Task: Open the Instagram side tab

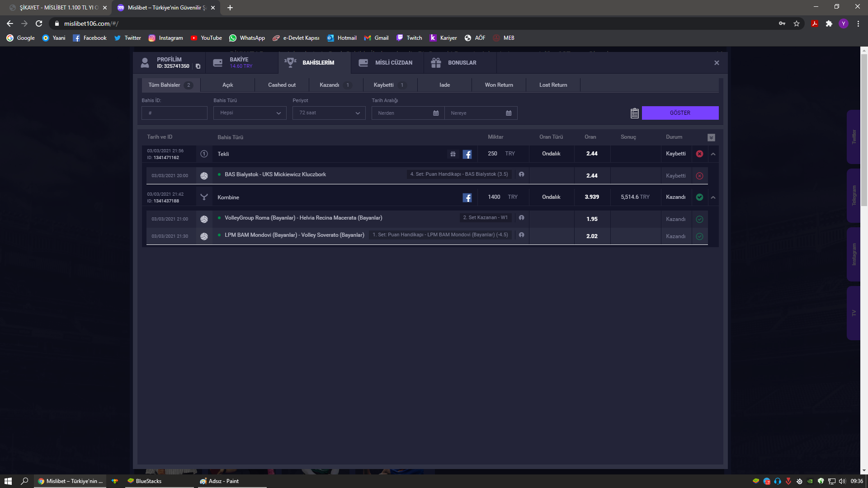Action: click(x=854, y=254)
